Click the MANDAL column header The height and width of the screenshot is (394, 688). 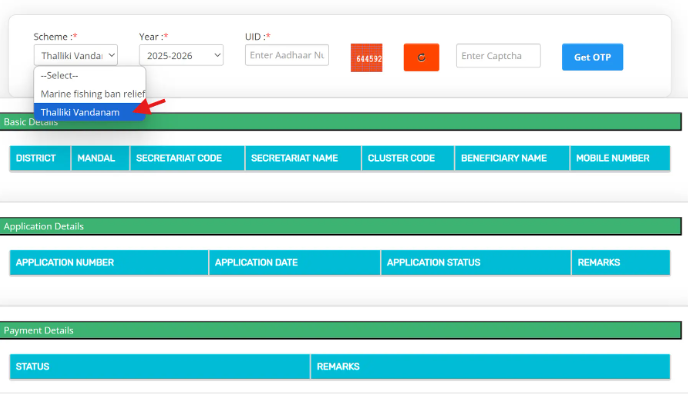[100, 158]
